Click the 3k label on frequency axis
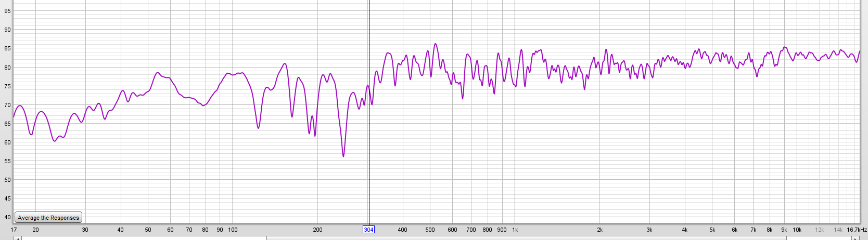The image size is (868, 240). click(x=649, y=230)
